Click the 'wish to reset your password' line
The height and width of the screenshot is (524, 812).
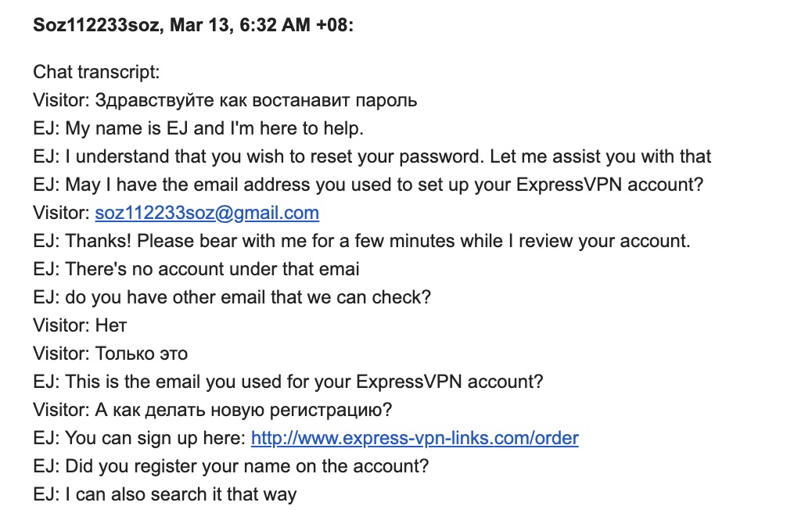point(372,156)
